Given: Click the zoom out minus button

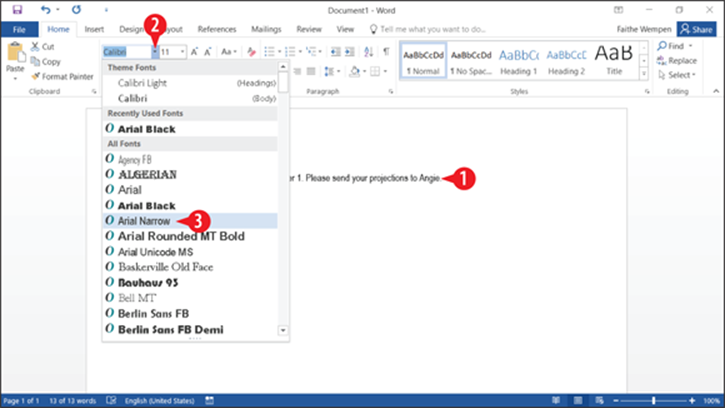Looking at the screenshot, I should (616, 401).
